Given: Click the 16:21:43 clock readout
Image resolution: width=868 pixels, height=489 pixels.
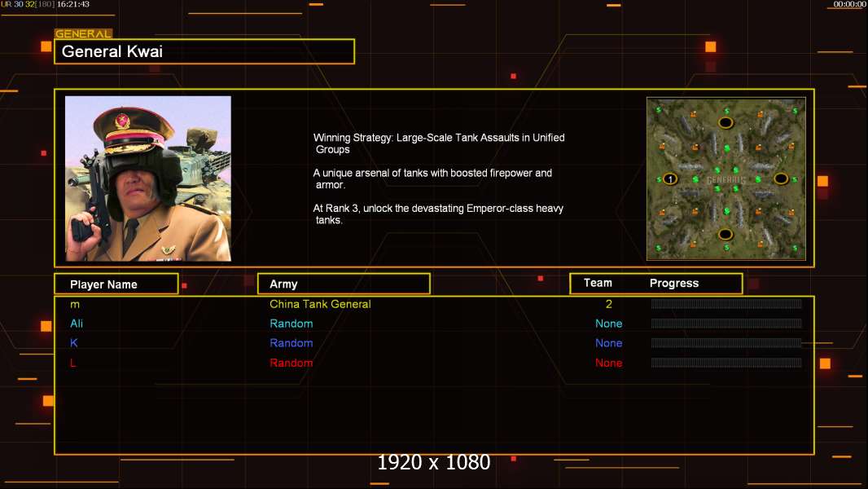Looking at the screenshot, I should click(73, 4).
